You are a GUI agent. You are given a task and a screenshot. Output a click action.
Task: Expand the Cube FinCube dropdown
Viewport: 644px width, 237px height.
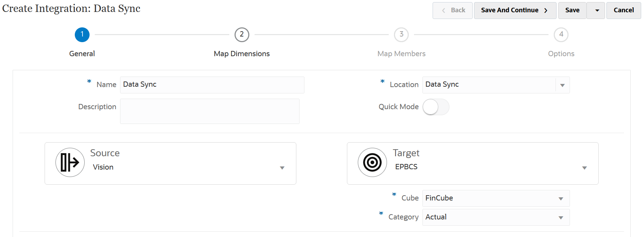click(x=561, y=199)
